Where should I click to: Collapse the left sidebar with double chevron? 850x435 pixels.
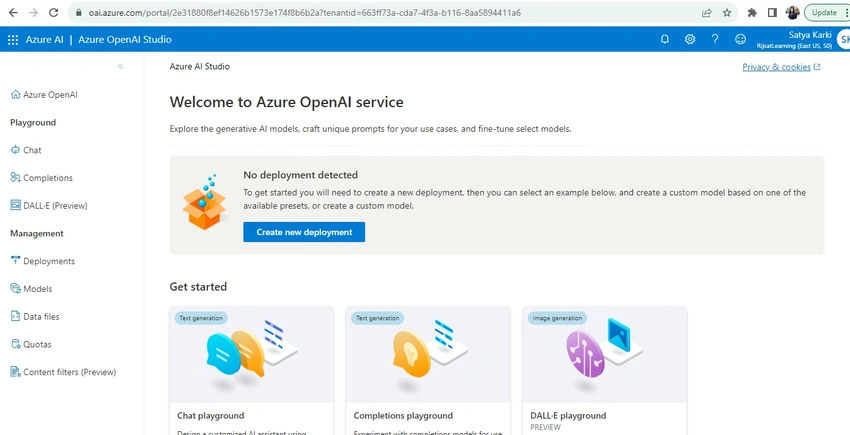(120, 66)
